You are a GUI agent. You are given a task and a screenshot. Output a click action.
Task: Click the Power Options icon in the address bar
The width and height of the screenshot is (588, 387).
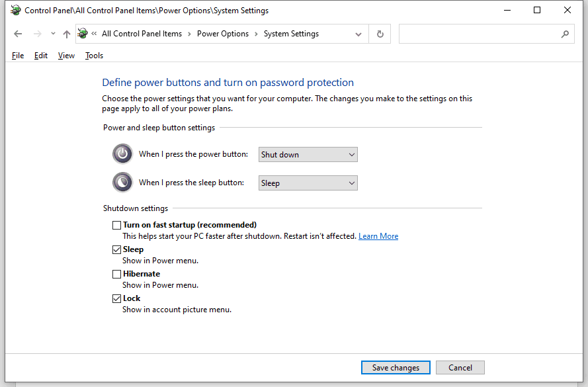[x=83, y=33]
